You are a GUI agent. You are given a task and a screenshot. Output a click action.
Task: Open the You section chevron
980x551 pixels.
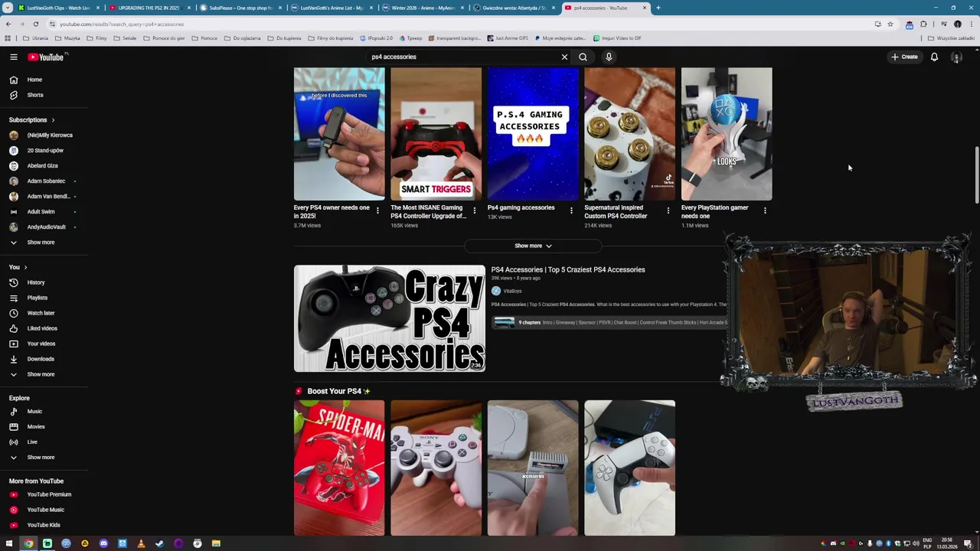pyautogui.click(x=25, y=267)
